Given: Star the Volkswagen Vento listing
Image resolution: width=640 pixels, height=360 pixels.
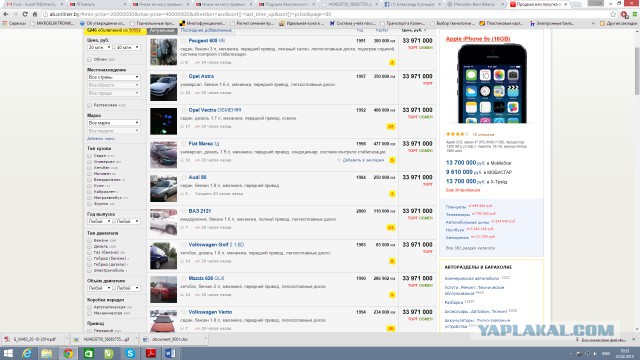Looking at the screenshot, I should [184, 312].
